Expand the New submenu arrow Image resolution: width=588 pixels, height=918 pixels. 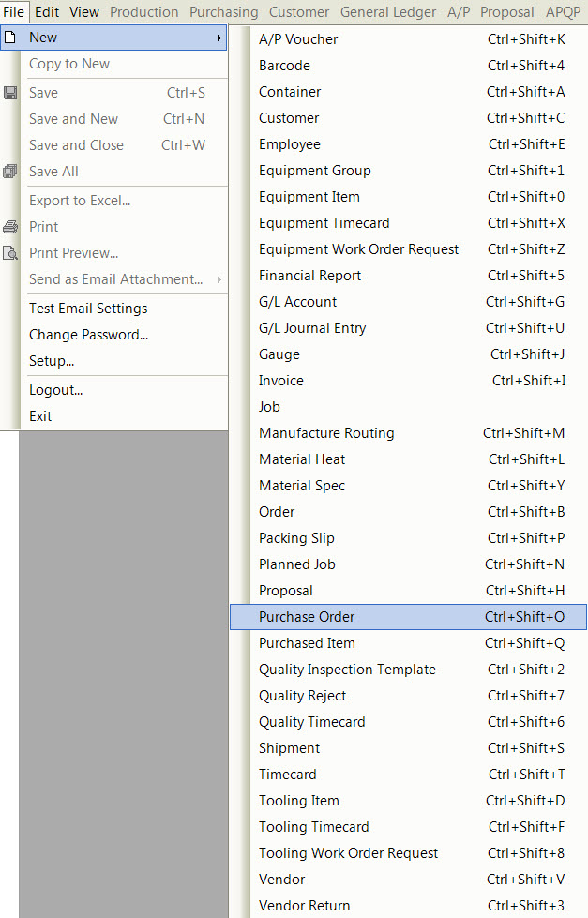click(x=219, y=38)
